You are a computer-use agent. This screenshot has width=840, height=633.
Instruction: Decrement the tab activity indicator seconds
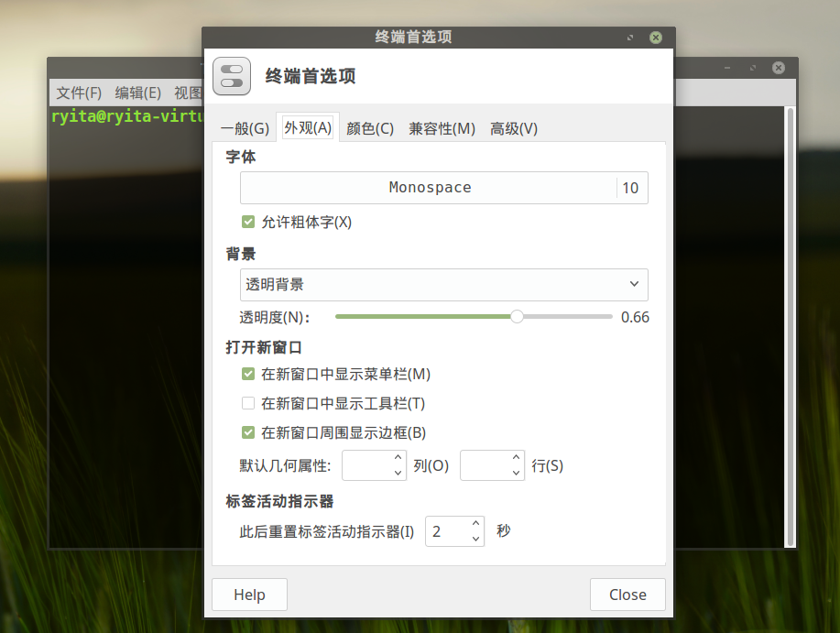pyautogui.click(x=476, y=539)
